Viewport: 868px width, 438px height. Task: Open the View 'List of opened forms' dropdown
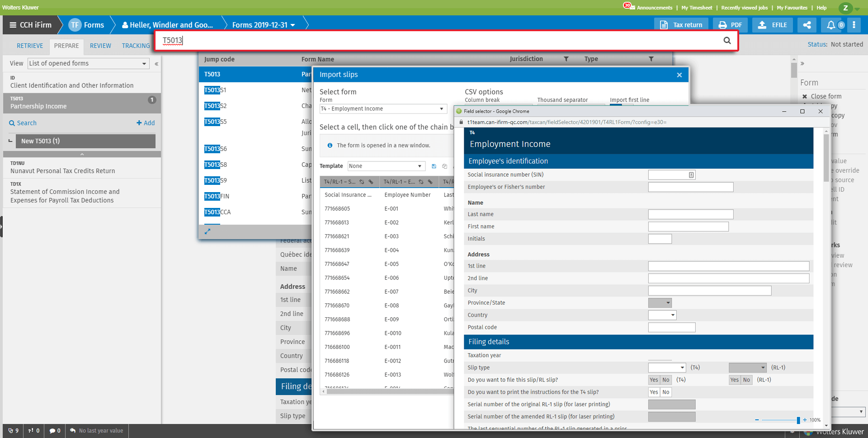point(88,64)
